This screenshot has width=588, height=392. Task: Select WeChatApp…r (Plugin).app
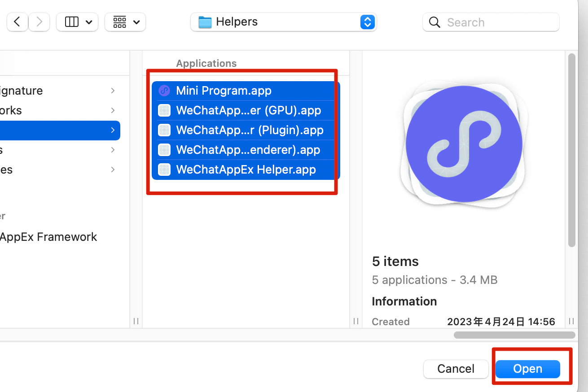[246, 130]
